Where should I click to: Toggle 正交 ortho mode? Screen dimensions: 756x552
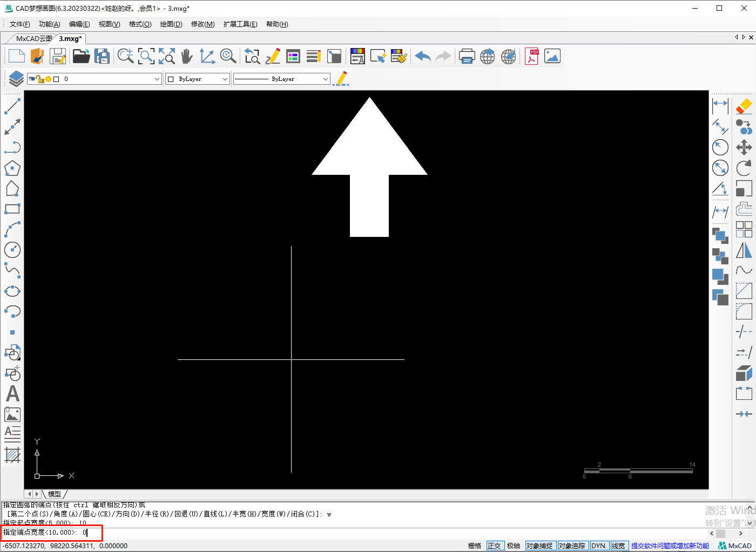[494, 546]
